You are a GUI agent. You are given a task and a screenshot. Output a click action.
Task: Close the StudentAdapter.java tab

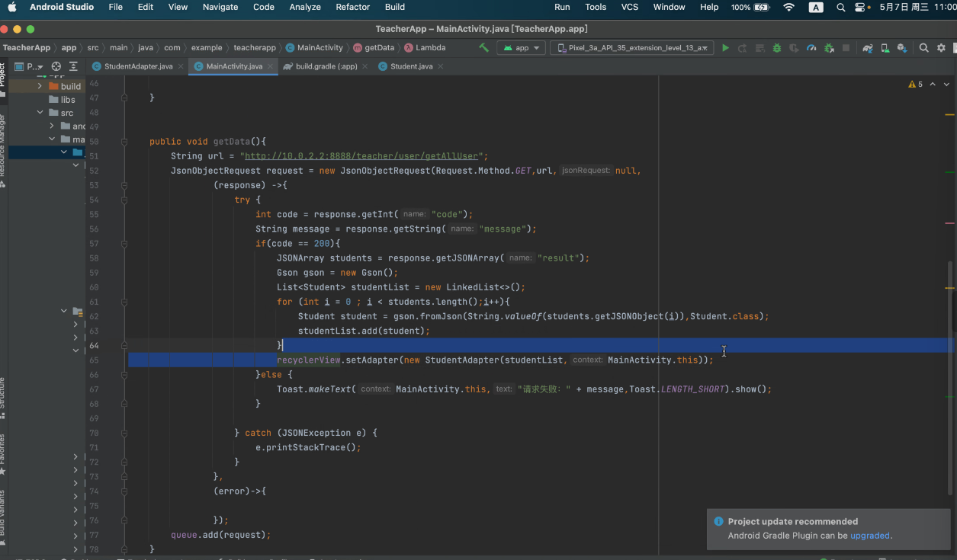[181, 66]
